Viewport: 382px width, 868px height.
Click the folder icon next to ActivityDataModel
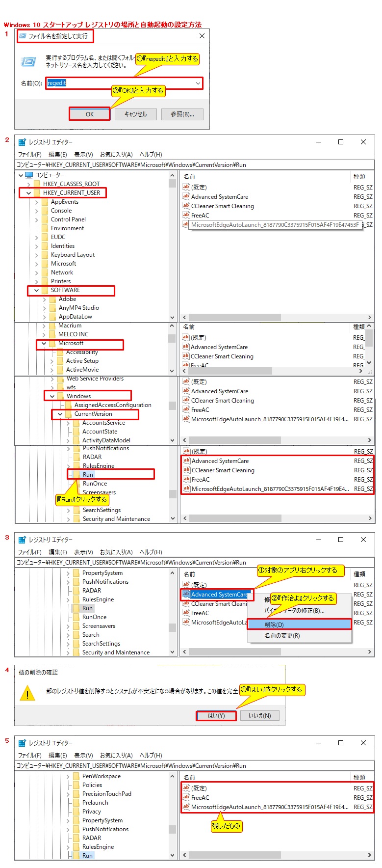click(76, 440)
